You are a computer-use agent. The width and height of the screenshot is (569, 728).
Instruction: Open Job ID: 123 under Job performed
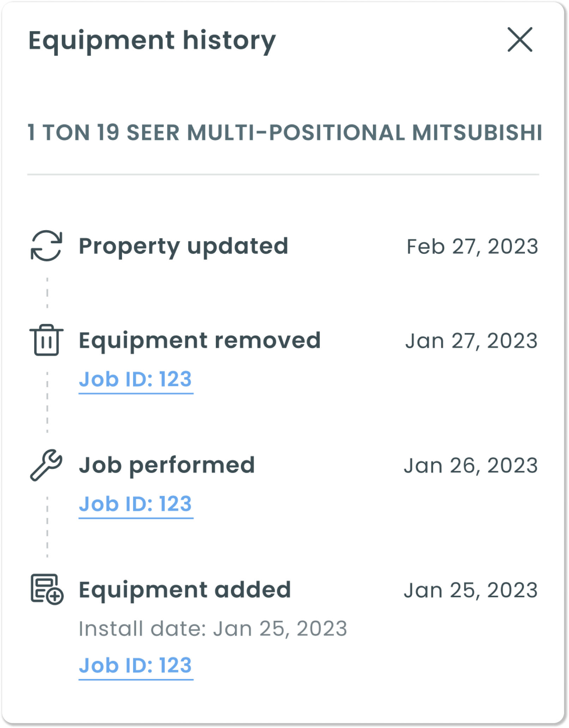(136, 504)
